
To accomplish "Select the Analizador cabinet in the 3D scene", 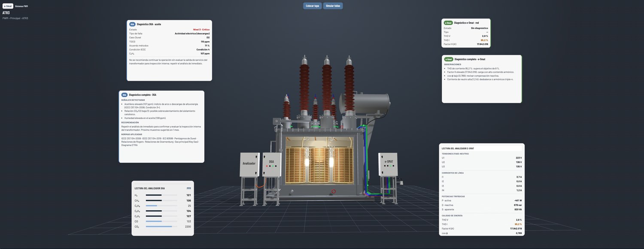I will pos(249,164).
